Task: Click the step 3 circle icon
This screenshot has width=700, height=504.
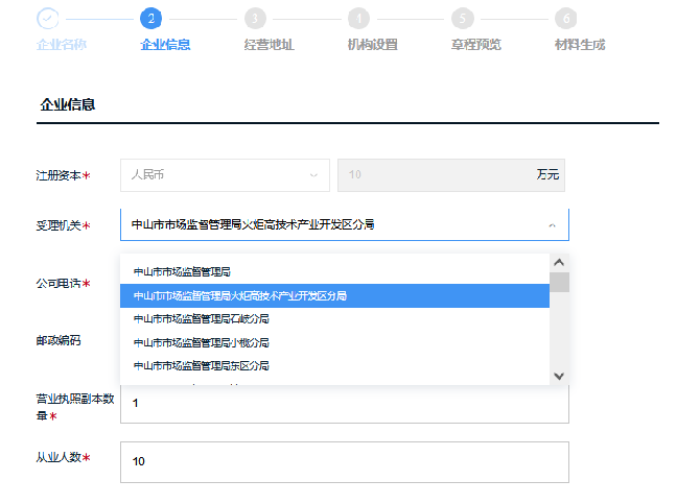Action: (x=255, y=19)
